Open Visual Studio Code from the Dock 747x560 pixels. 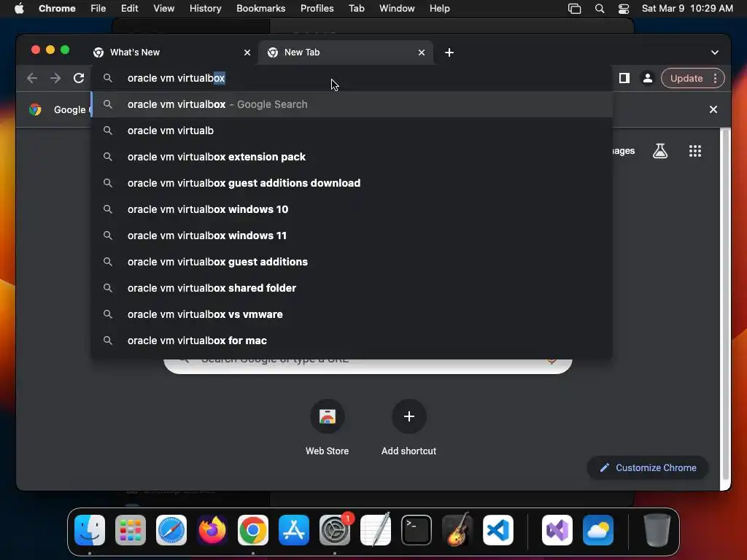click(x=498, y=530)
